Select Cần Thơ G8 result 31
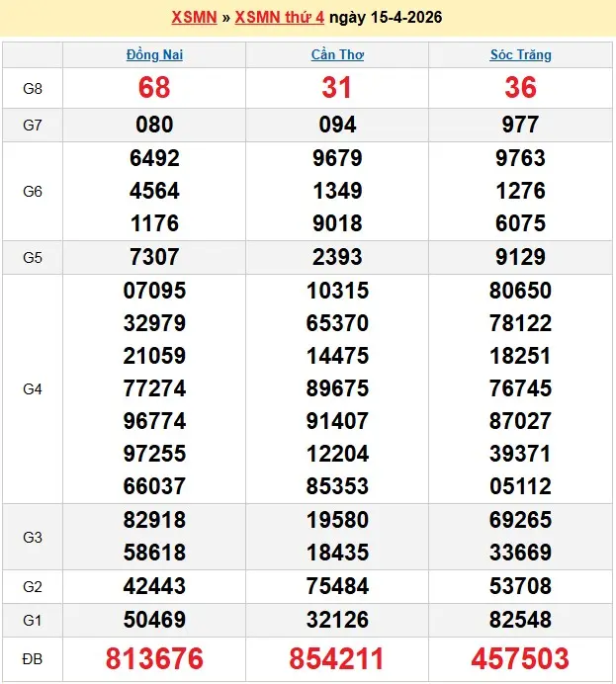The image size is (616, 684). point(337,88)
